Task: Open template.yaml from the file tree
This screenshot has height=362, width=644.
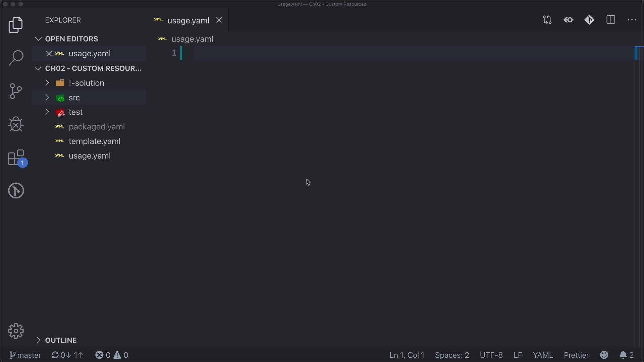Action: pyautogui.click(x=94, y=141)
